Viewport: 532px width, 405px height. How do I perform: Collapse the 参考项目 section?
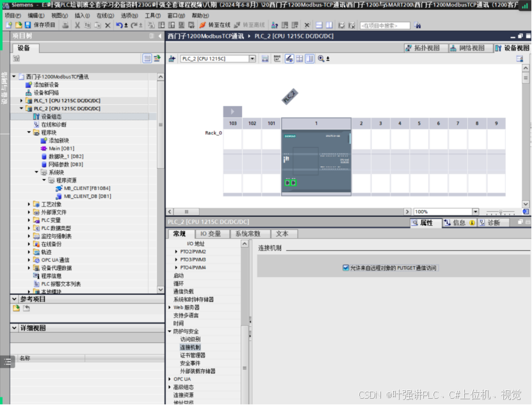(x=14, y=299)
